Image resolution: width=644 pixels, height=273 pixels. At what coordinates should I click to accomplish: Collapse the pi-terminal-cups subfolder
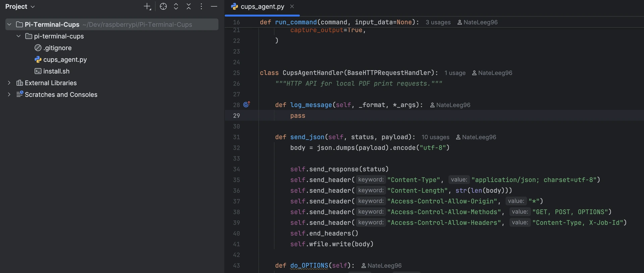click(x=19, y=36)
